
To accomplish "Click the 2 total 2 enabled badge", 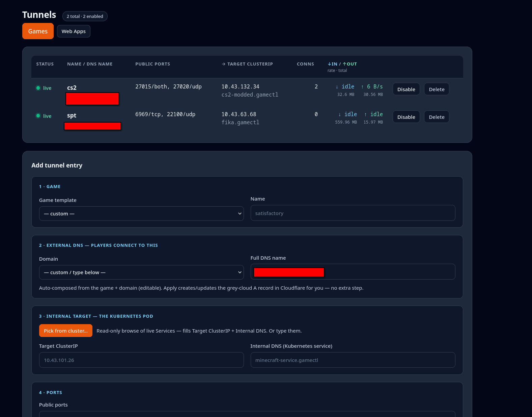I will pyautogui.click(x=85, y=16).
